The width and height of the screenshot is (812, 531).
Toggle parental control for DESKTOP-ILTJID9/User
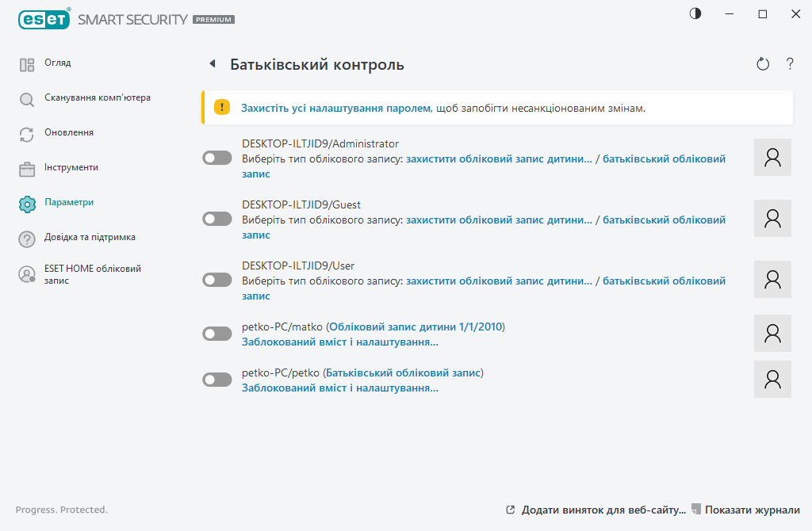pos(217,280)
